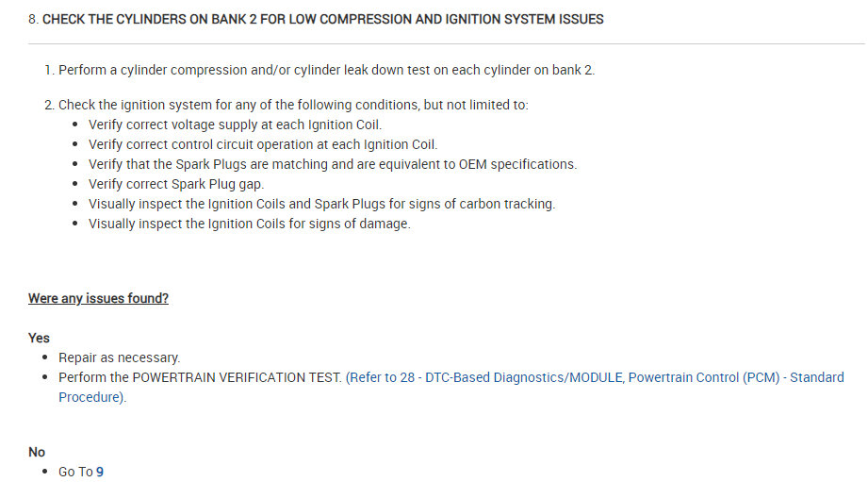Click the 'signs of damage' inspection bullet
This screenshot has width=868, height=482.
tap(249, 224)
